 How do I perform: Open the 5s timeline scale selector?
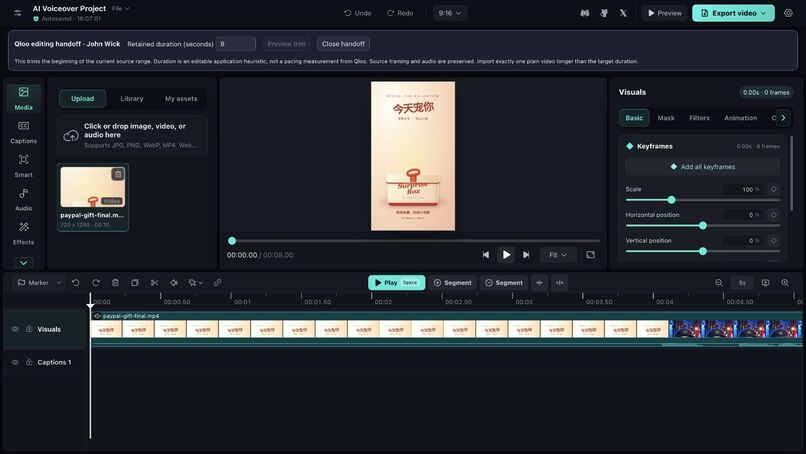click(x=742, y=283)
